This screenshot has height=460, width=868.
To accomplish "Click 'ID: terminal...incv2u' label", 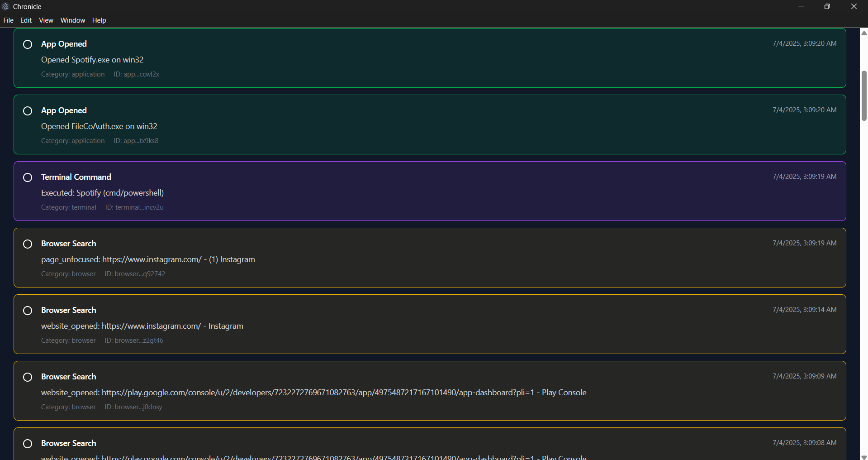I will tap(134, 207).
